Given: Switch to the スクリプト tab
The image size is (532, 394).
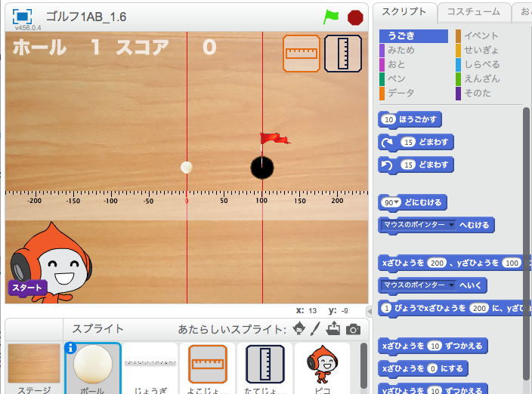Looking at the screenshot, I should (x=404, y=12).
